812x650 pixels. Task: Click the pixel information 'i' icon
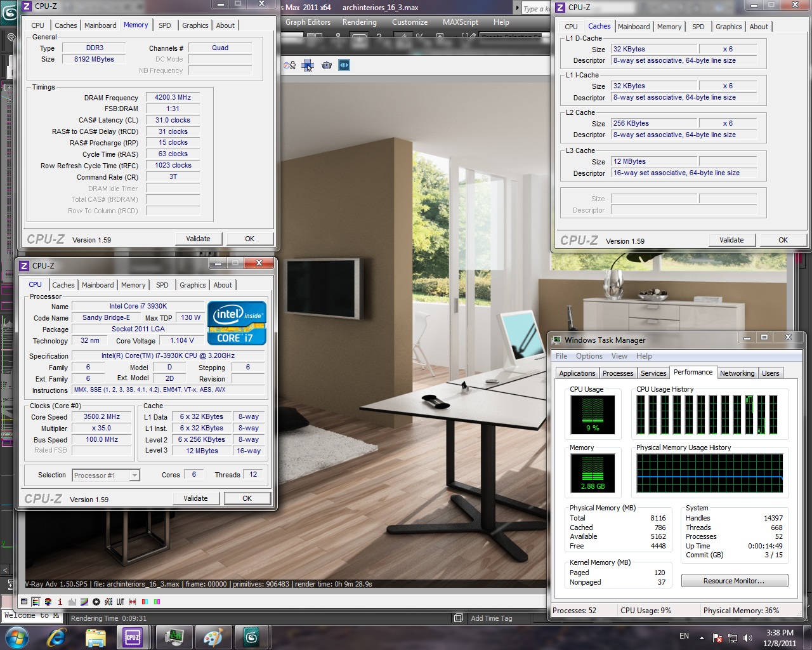60,602
